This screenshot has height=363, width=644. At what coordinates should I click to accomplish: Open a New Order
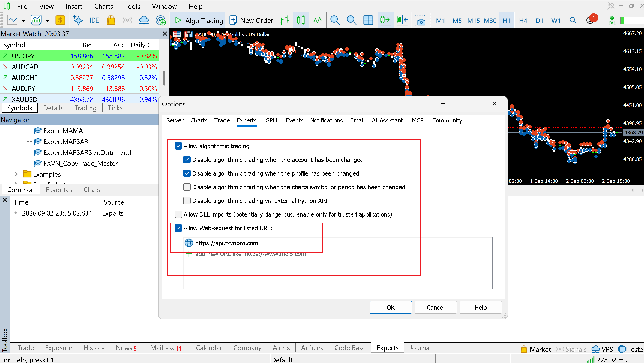[251, 20]
